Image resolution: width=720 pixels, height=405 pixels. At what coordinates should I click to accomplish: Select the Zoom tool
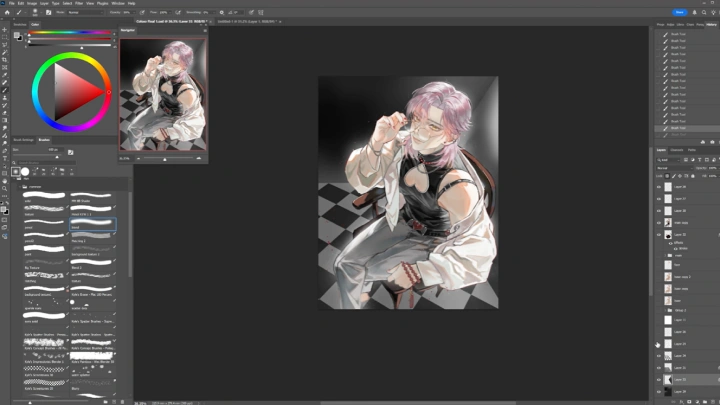pyautogui.click(x=5, y=189)
